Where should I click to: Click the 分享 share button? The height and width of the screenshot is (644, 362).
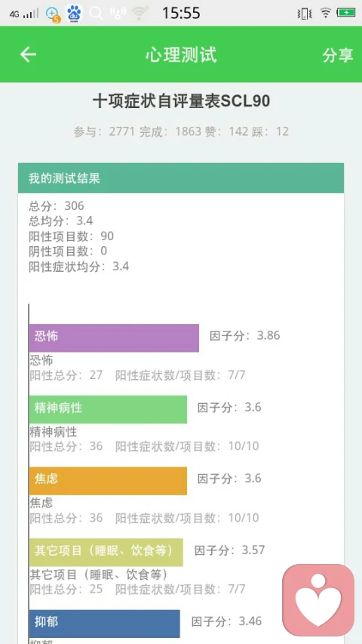pos(337,55)
